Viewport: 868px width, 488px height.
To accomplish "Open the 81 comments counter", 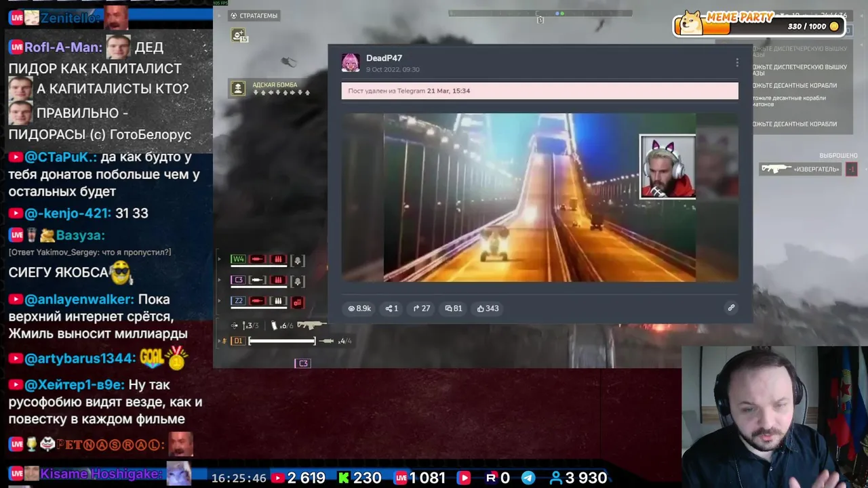I will (x=454, y=308).
